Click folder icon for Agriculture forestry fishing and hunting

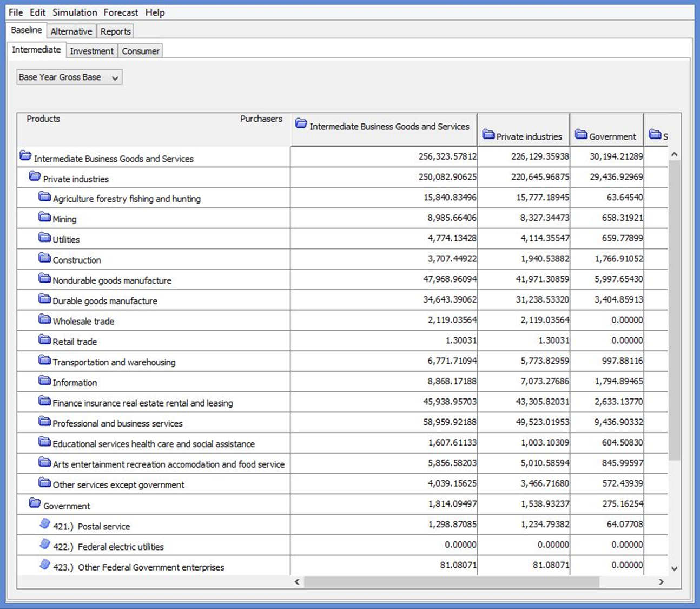(x=44, y=196)
